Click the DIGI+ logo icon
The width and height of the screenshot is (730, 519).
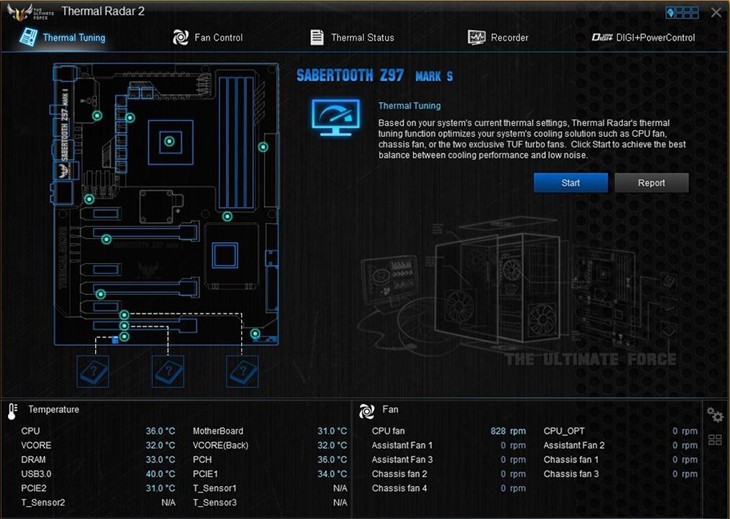point(602,37)
